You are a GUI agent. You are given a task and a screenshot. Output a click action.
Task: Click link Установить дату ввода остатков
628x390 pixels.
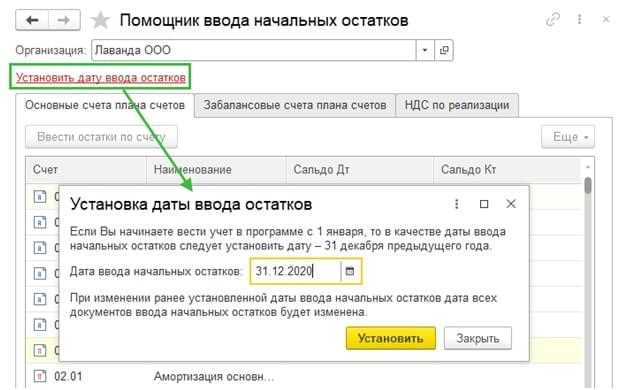point(101,77)
